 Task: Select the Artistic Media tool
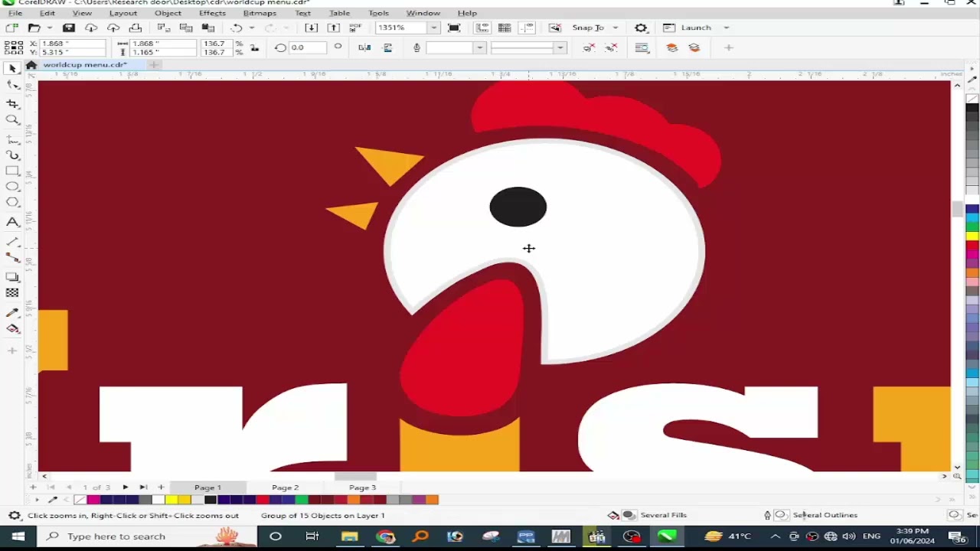pos(12,155)
